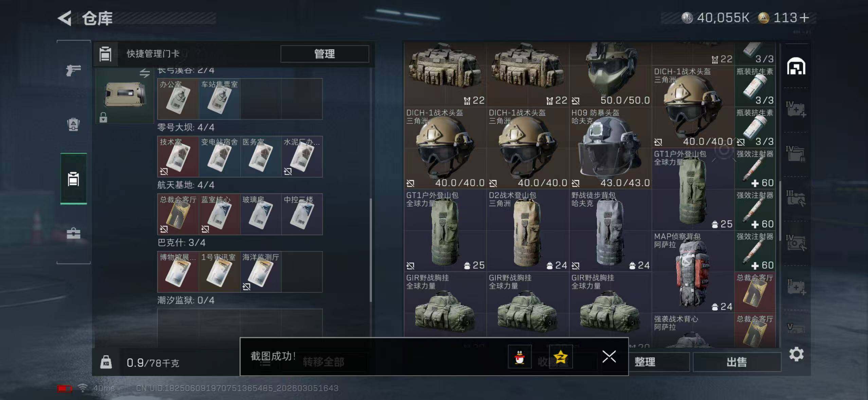Select the key card category sidebar icon

click(x=73, y=179)
